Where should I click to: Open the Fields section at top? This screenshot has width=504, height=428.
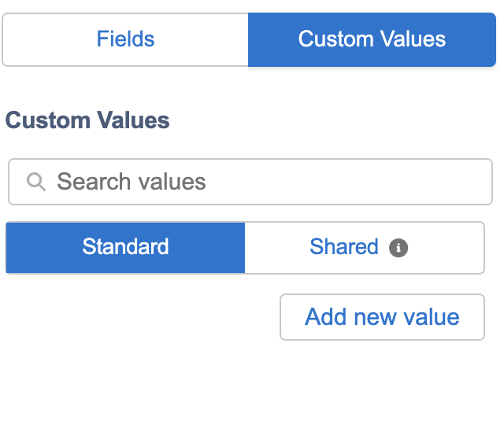125,40
